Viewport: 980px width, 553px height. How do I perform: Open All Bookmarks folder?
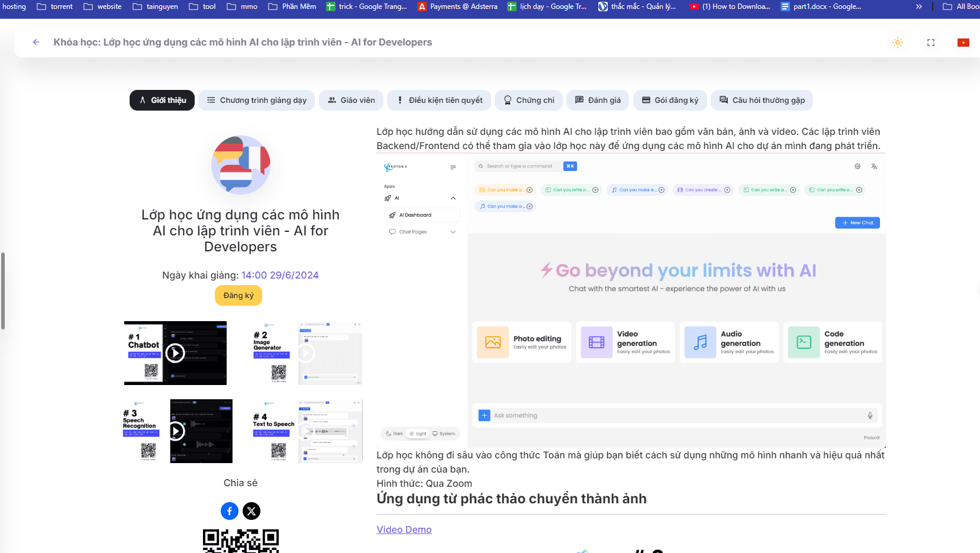click(x=961, y=7)
